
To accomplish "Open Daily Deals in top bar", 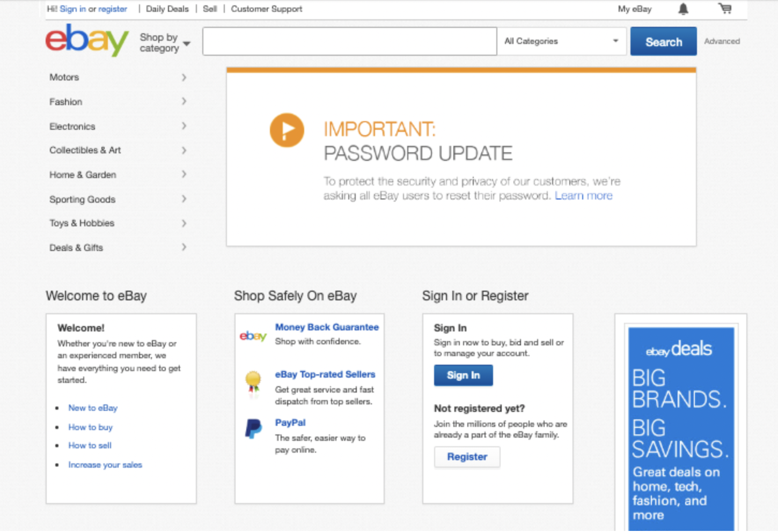I will [167, 9].
